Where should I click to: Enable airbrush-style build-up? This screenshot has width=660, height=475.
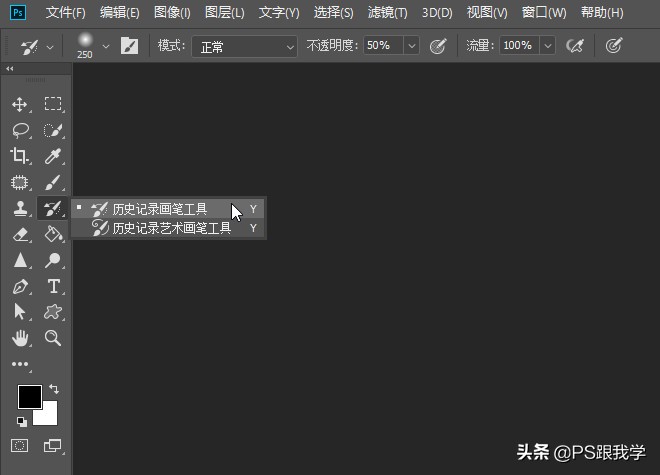575,45
